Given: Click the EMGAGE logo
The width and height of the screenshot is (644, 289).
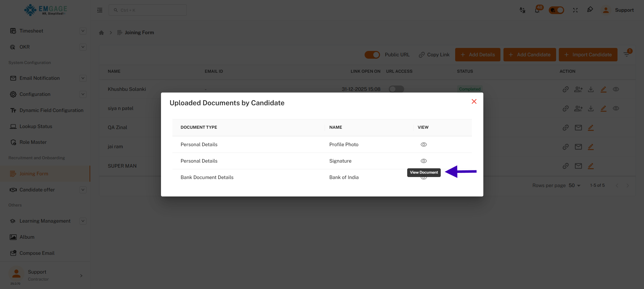Looking at the screenshot, I should tap(45, 10).
